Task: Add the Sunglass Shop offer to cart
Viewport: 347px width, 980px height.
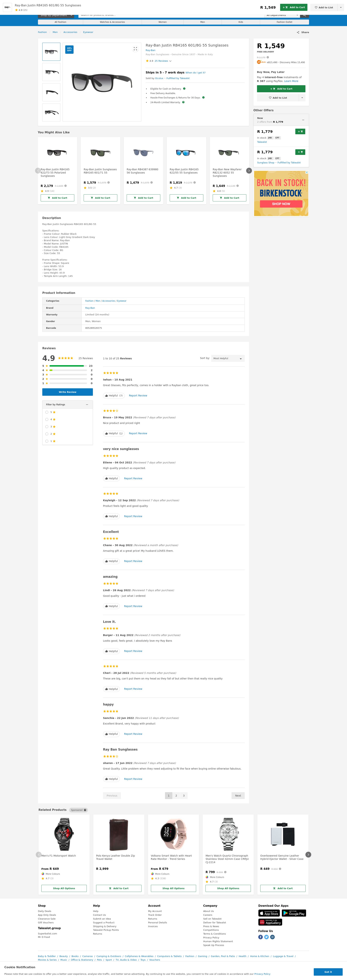Action: [x=300, y=152]
